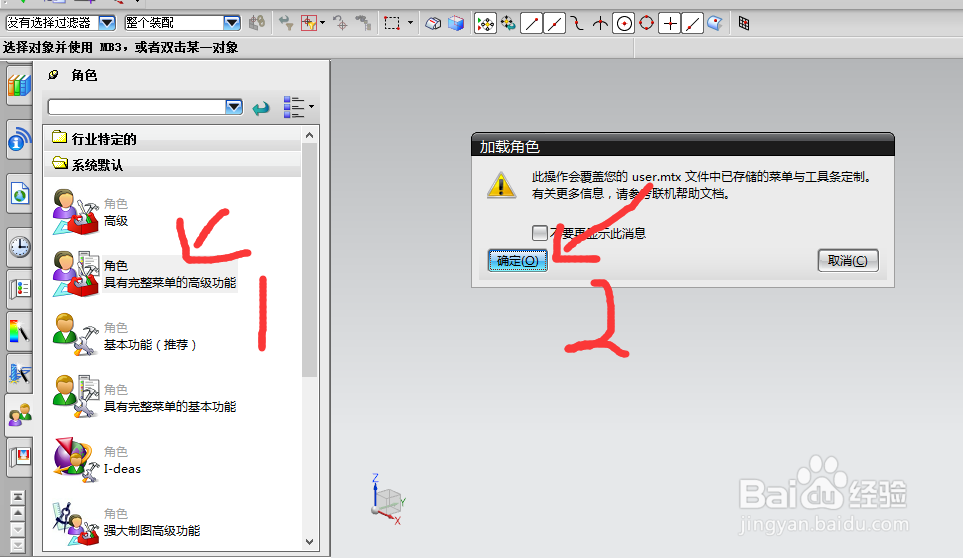Toggle the enable snap points icon
Viewport: 963px width, 558px height.
click(x=485, y=24)
